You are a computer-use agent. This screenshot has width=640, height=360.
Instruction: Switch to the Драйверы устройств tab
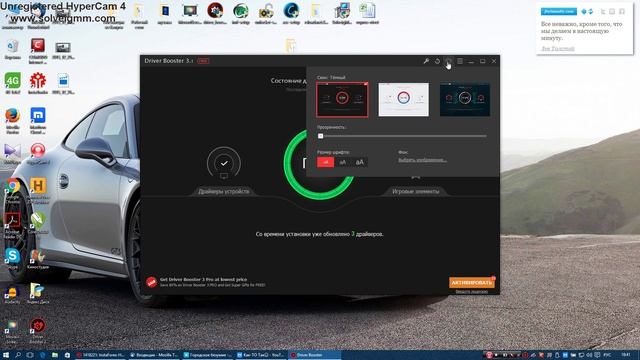point(223,191)
